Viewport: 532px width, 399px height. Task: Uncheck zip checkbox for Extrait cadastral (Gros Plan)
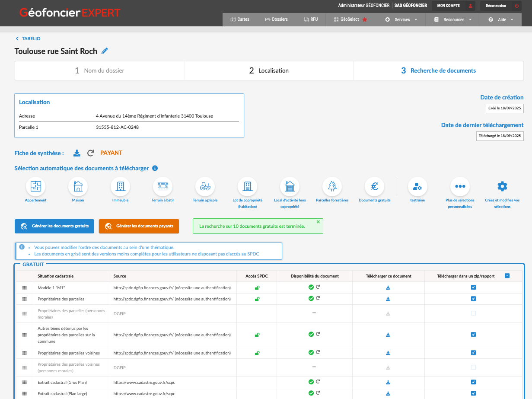[x=473, y=382]
